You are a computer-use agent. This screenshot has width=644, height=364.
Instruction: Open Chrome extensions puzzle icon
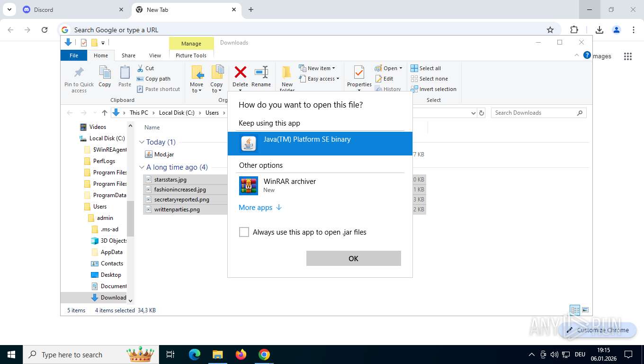[x=574, y=30]
